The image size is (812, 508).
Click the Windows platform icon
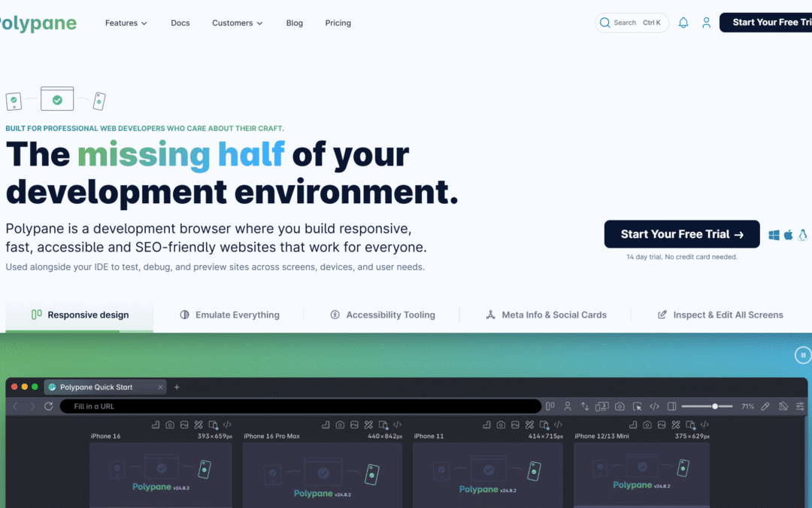click(774, 236)
